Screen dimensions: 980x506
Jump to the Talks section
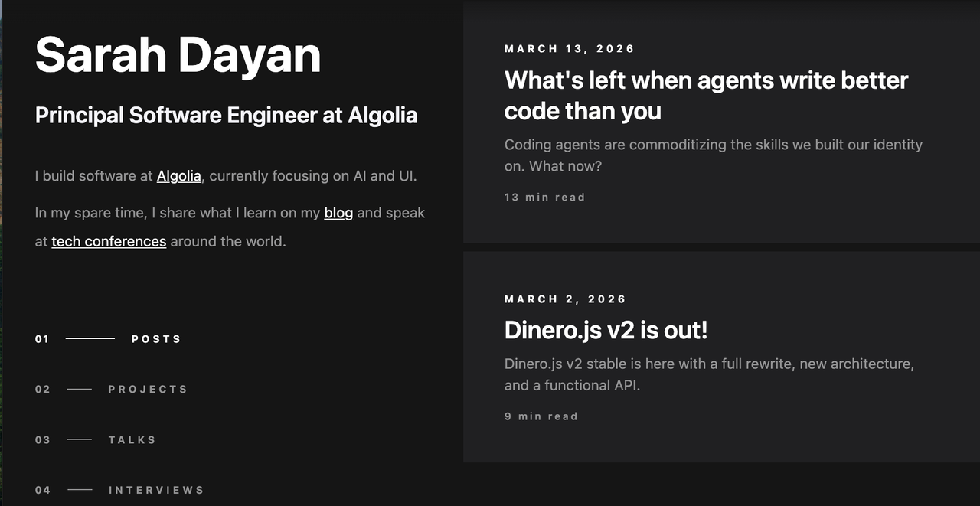(x=132, y=440)
